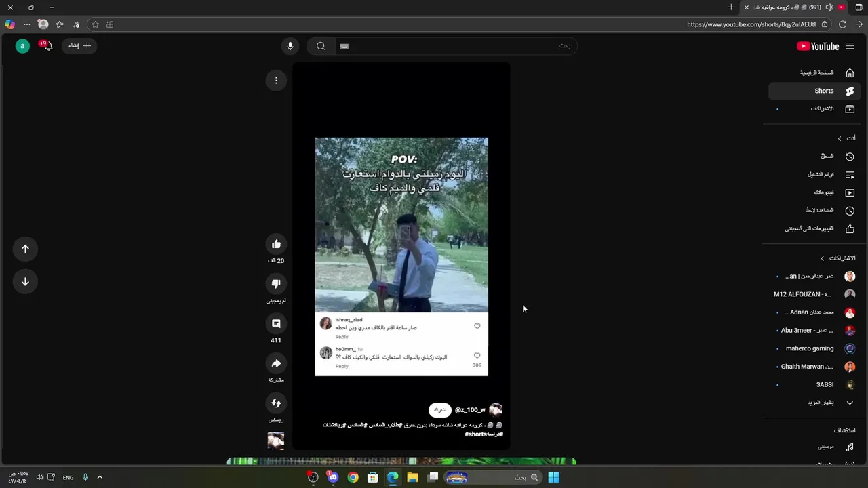Open File Explorer from the taskbar

point(412,477)
